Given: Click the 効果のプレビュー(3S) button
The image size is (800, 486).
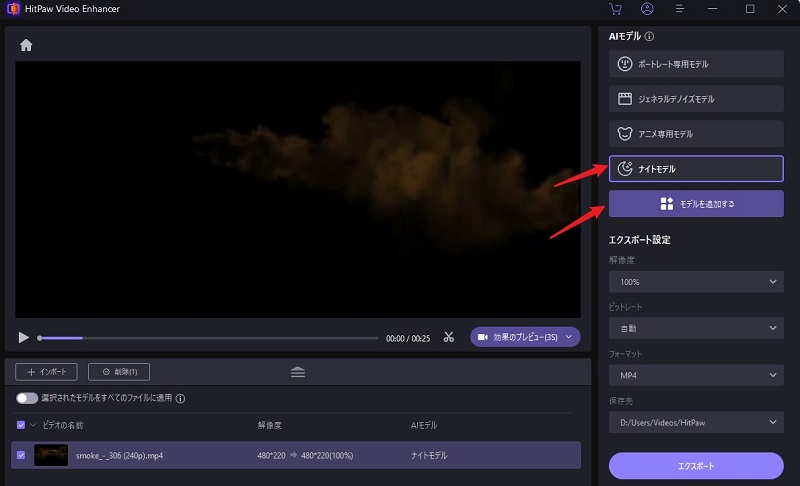Looking at the screenshot, I should tap(525, 337).
